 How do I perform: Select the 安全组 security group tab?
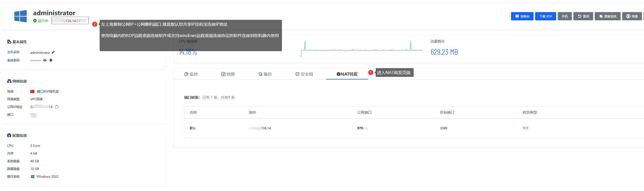[304, 74]
